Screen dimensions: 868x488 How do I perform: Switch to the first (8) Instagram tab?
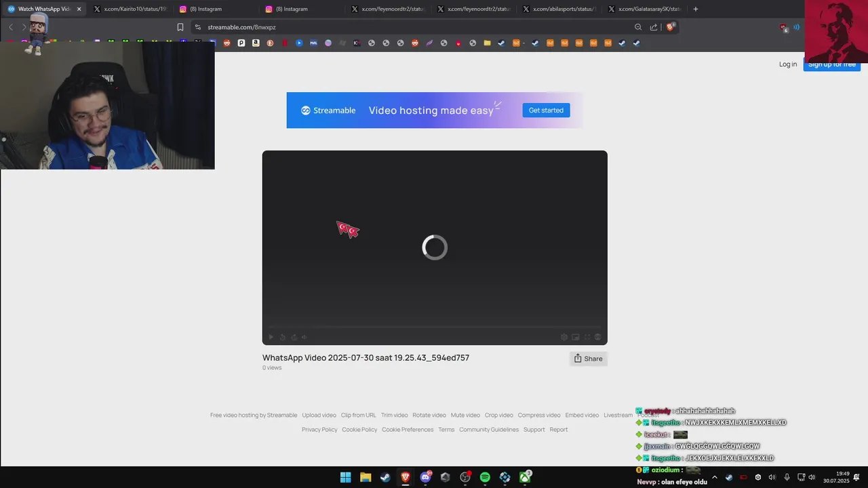click(215, 9)
